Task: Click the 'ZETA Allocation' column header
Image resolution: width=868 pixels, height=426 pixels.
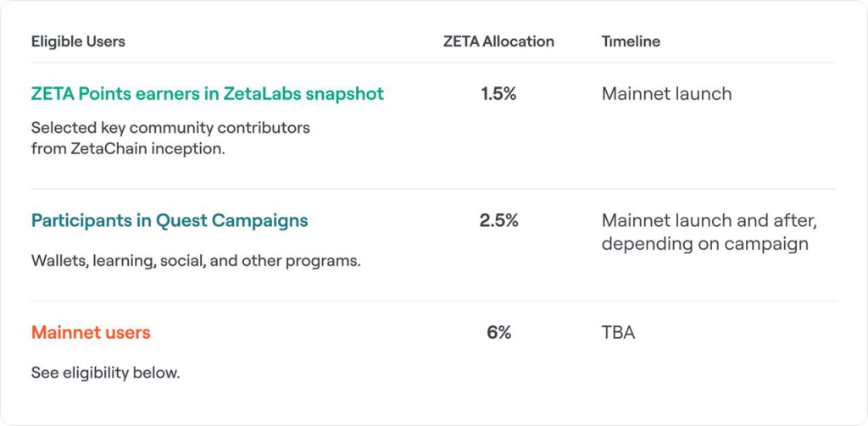Action: (498, 41)
